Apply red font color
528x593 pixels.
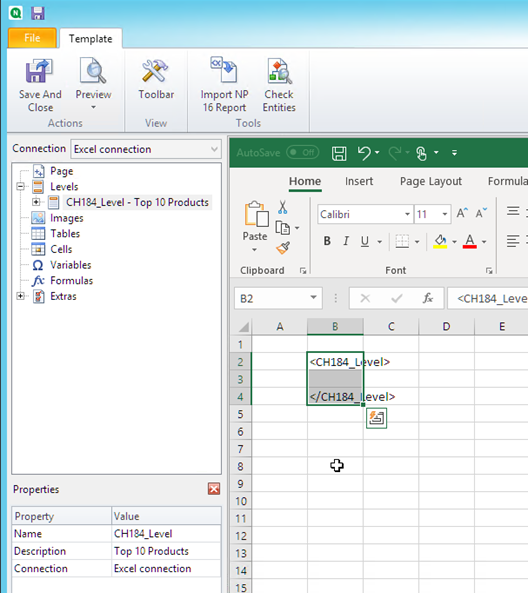pos(470,241)
